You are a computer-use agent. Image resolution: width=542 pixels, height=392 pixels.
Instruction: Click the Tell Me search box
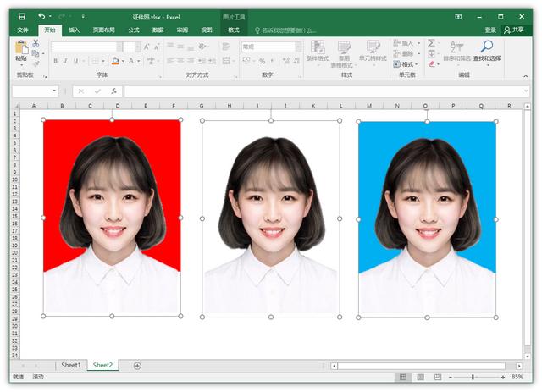pos(285,30)
